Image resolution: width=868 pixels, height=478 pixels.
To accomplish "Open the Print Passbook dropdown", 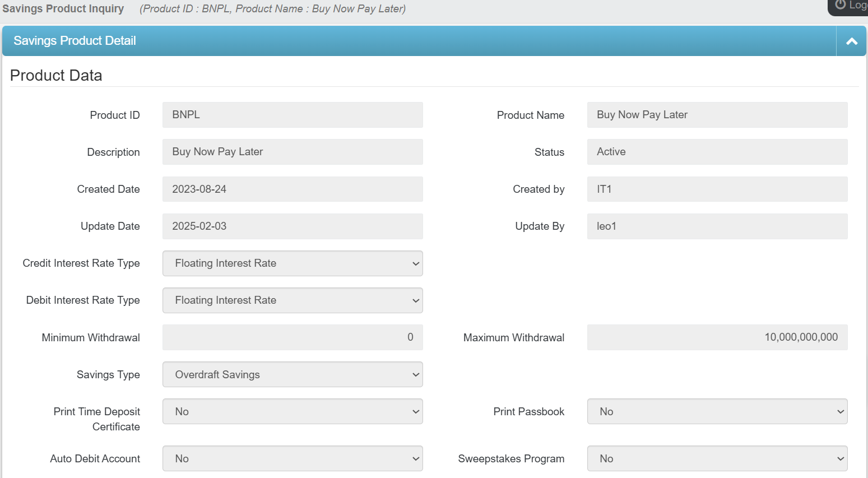I will pos(717,411).
